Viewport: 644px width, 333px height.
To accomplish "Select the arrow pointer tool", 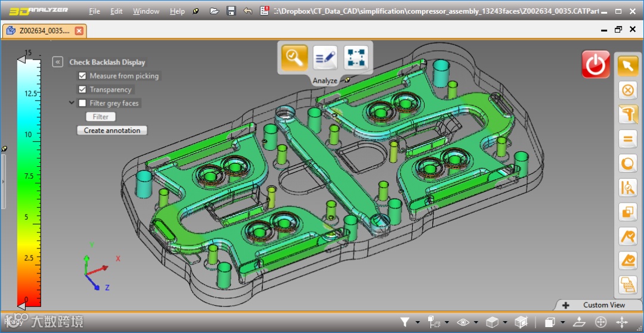I will coord(627,66).
